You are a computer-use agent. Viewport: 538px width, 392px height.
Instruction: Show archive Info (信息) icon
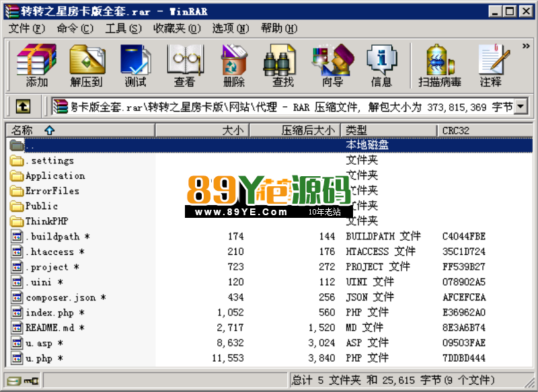tap(381, 65)
